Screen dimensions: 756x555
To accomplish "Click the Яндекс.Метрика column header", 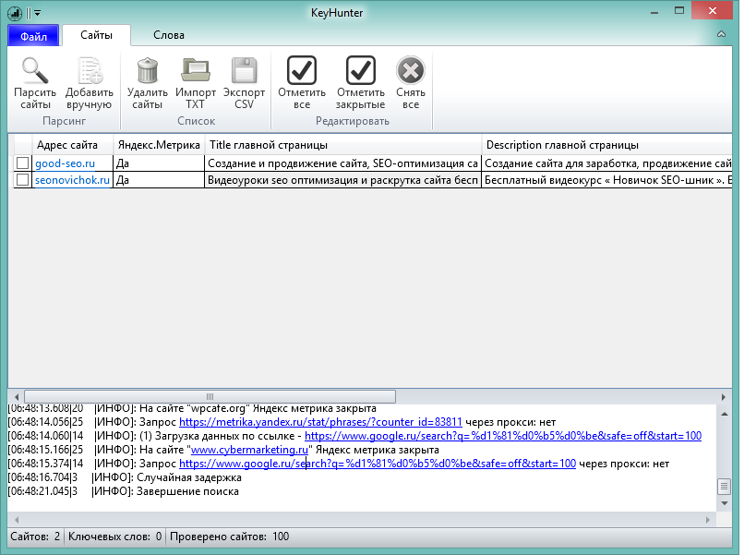I will tap(158, 145).
